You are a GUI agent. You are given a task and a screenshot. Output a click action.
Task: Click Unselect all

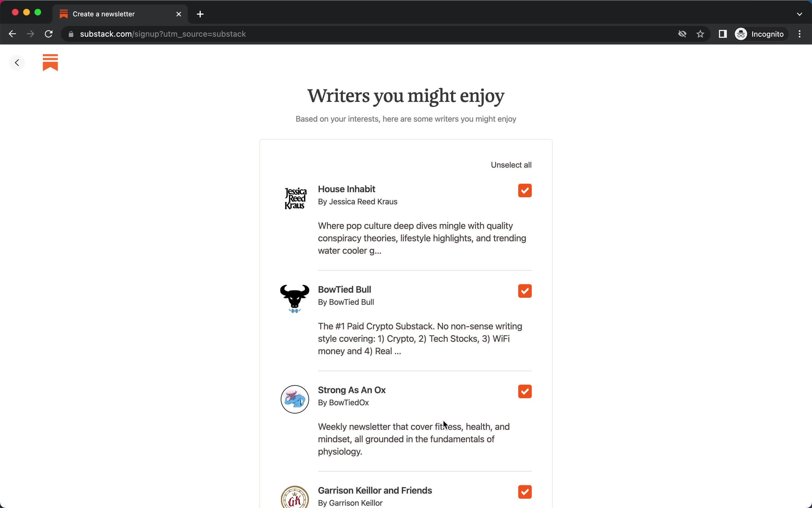511,165
